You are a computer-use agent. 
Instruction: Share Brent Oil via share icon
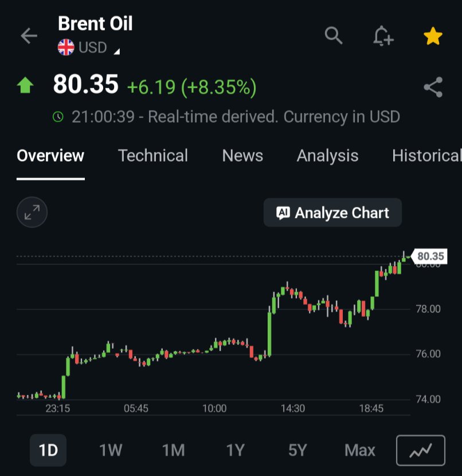click(433, 87)
